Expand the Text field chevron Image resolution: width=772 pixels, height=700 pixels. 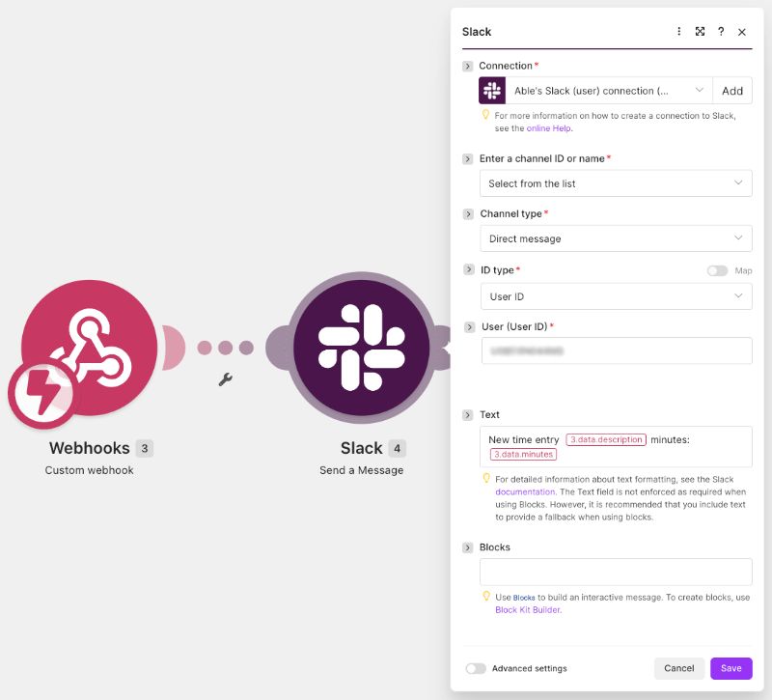coord(468,415)
